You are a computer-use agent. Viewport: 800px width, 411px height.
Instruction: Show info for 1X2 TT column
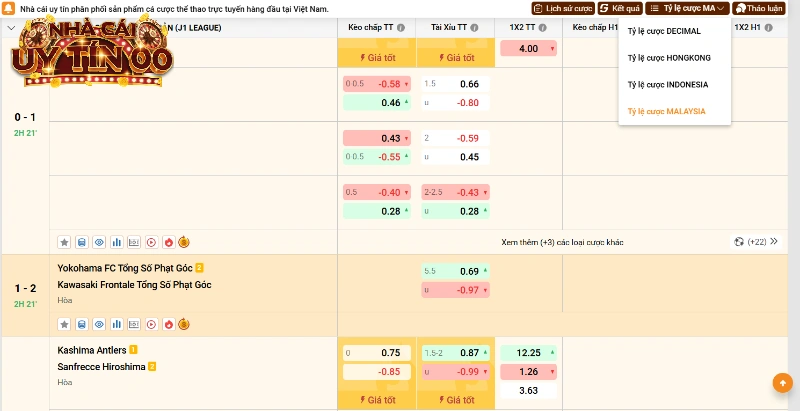click(542, 28)
